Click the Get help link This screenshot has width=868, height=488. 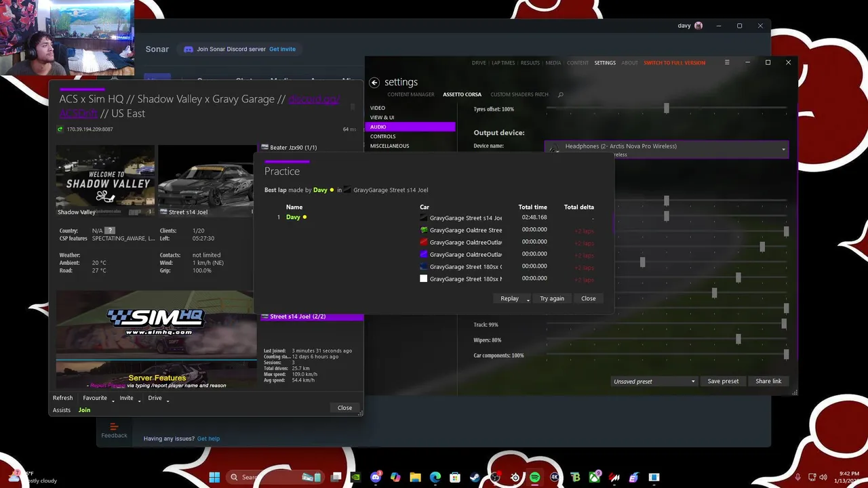pyautogui.click(x=208, y=439)
